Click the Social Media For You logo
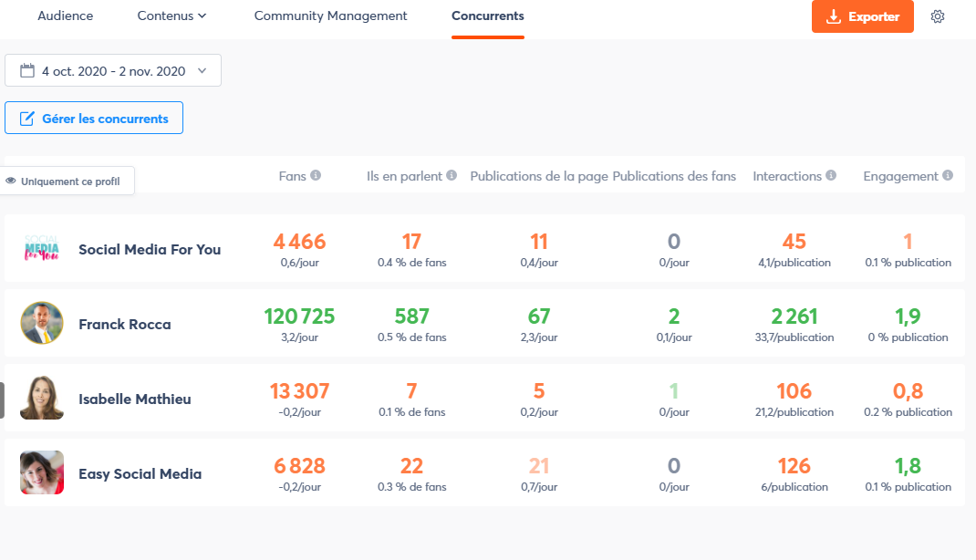Image resolution: width=976 pixels, height=560 pixels. pos(42,249)
